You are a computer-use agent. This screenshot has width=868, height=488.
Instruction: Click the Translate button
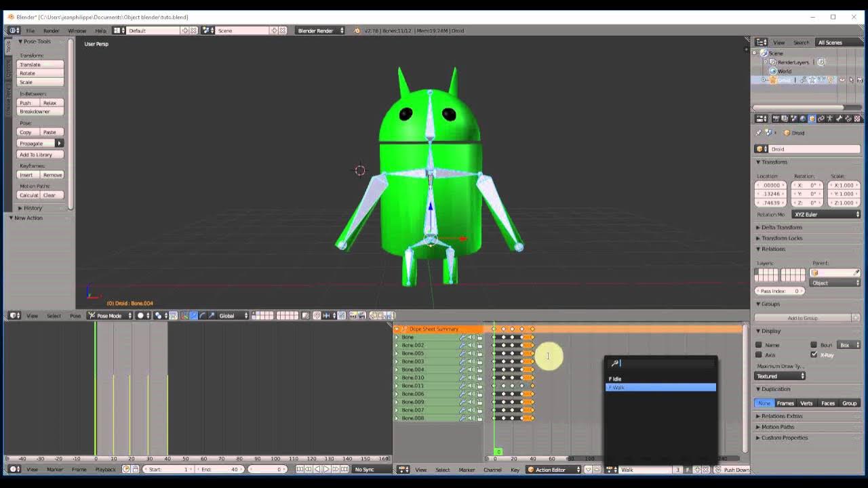(x=41, y=64)
